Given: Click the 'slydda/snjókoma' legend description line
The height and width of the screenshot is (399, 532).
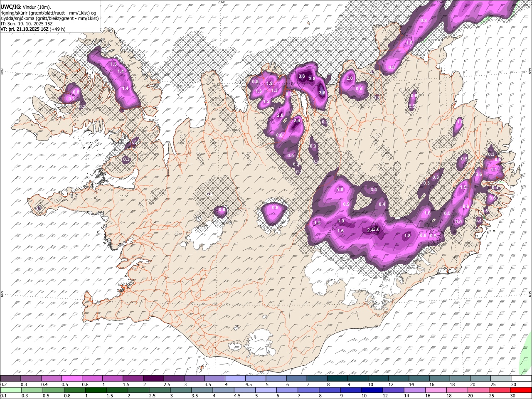Looking at the screenshot, I should tap(49, 18).
